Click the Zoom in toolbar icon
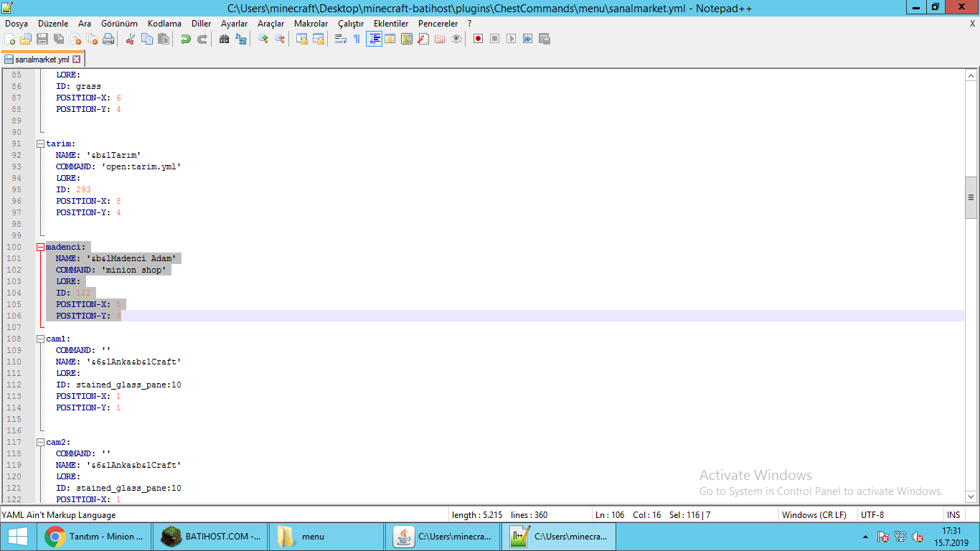The image size is (980, 551). [x=263, y=39]
